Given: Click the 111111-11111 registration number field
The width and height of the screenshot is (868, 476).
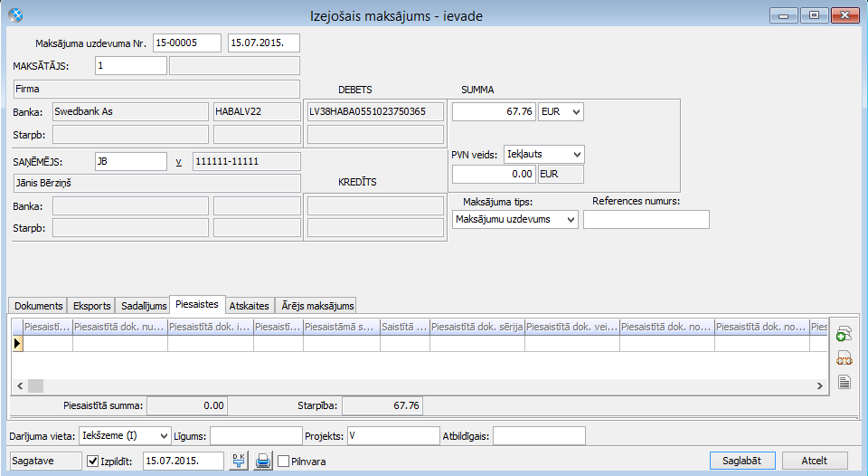Looking at the screenshot, I should click(247, 161).
